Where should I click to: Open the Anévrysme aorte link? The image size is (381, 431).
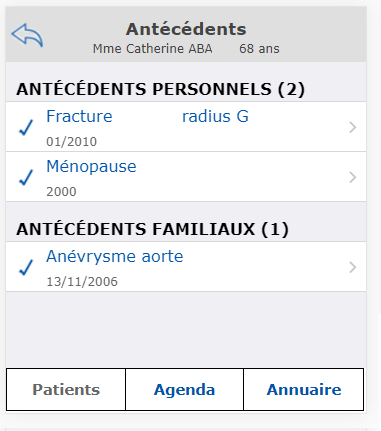(x=115, y=256)
